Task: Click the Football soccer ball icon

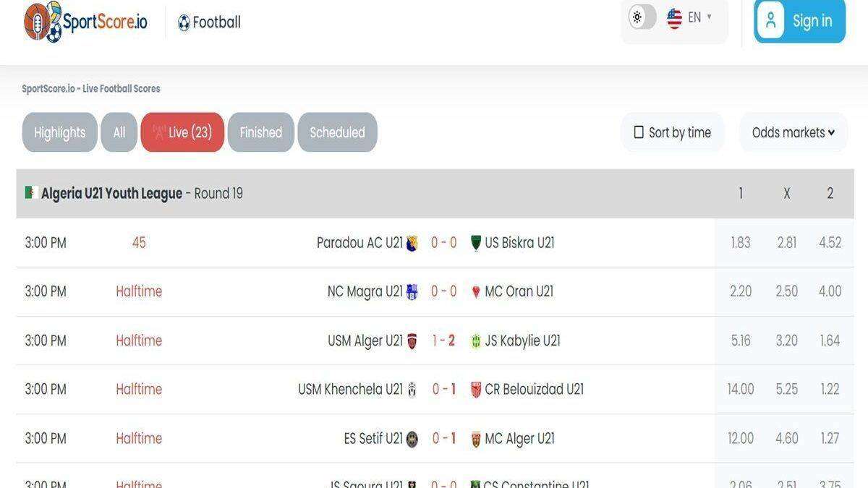Action: 184,22
